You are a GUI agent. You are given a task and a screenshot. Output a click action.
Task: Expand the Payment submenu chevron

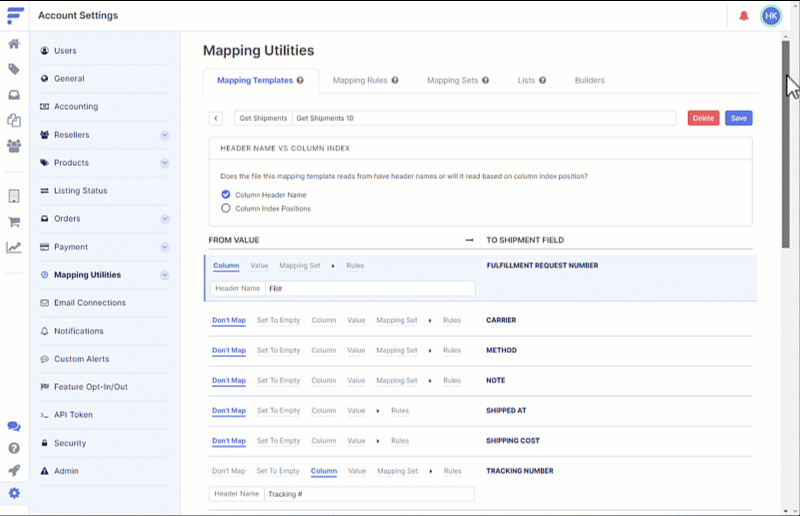(x=165, y=247)
